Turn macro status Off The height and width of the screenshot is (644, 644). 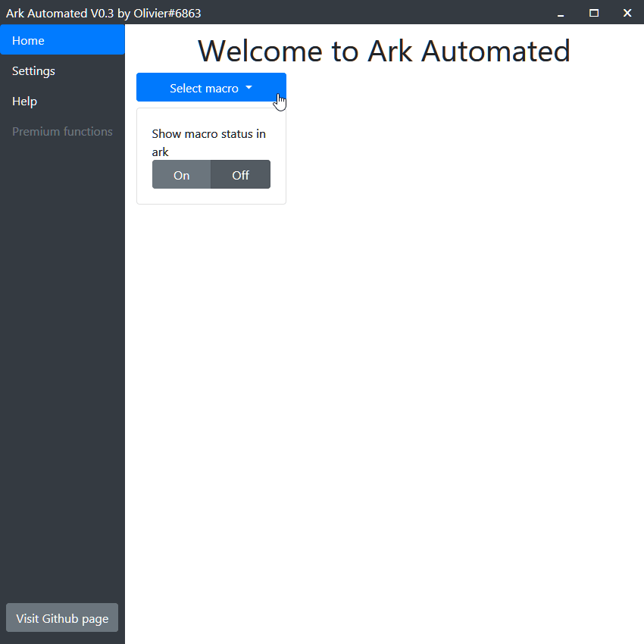click(241, 174)
